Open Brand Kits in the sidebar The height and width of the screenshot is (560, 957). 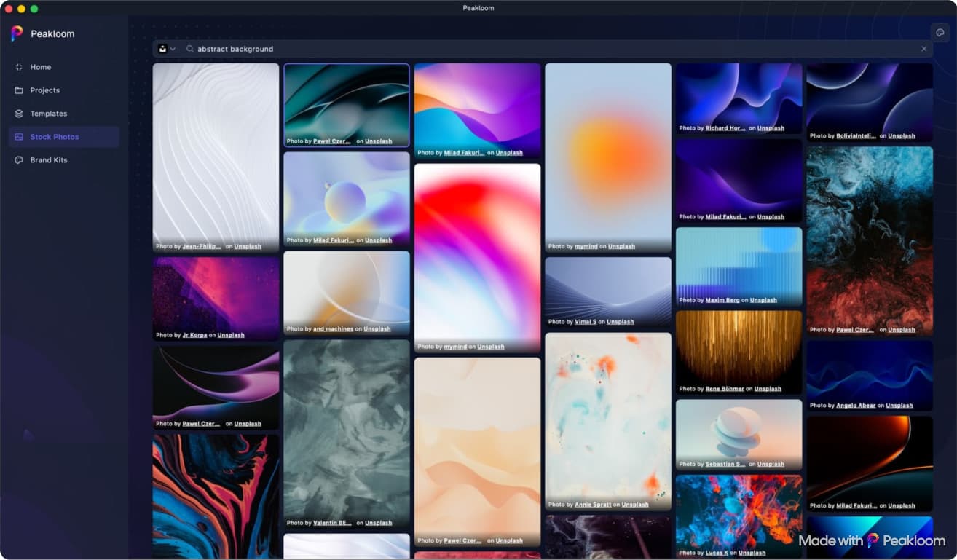point(64,160)
